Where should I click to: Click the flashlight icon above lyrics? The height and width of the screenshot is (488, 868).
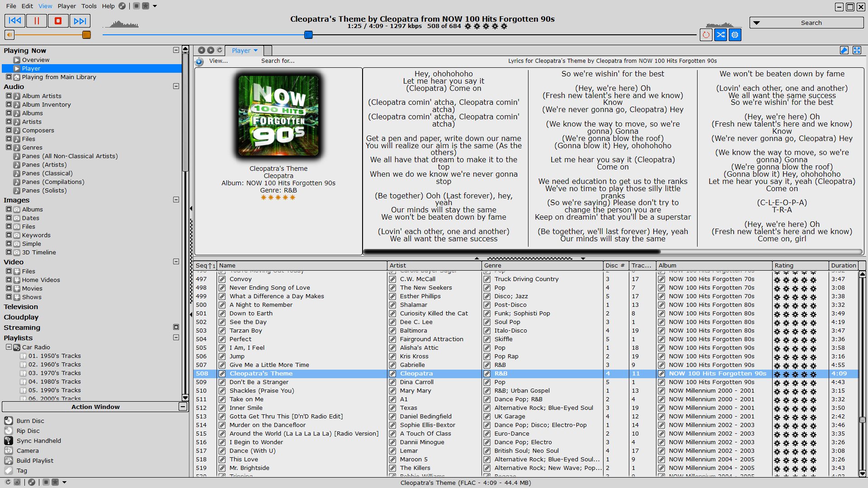point(844,50)
